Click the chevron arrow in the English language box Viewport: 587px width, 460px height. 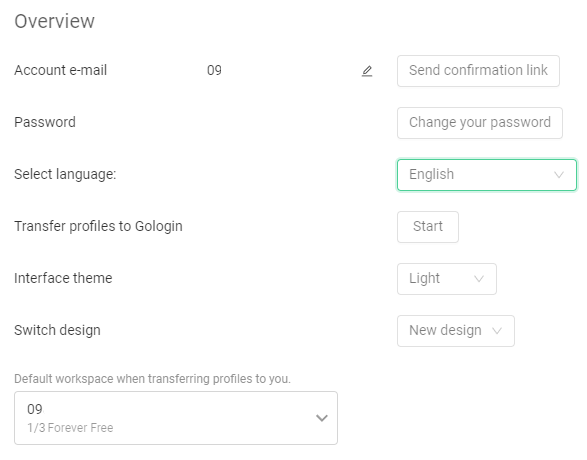[559, 175]
